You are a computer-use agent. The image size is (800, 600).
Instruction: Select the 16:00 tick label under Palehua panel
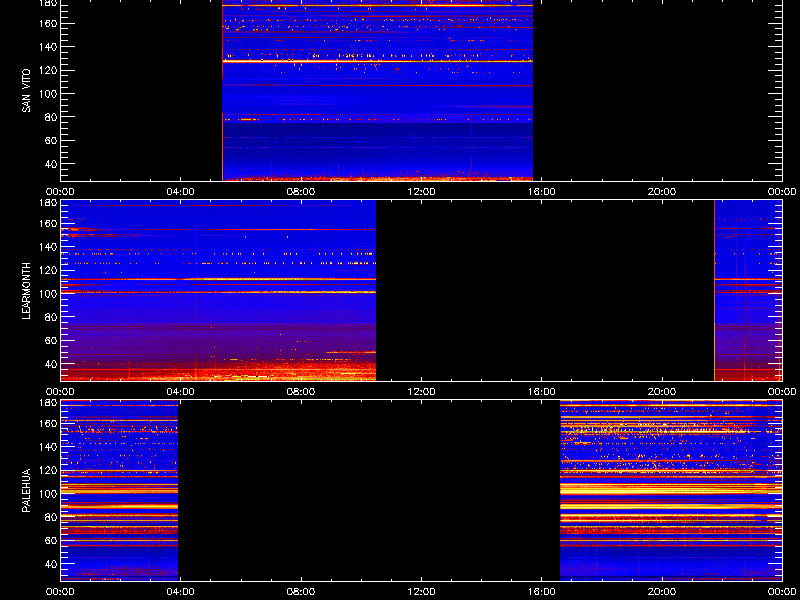542,592
